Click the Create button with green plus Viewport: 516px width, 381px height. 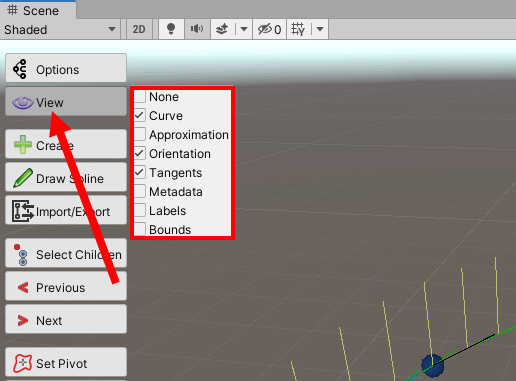(x=66, y=144)
